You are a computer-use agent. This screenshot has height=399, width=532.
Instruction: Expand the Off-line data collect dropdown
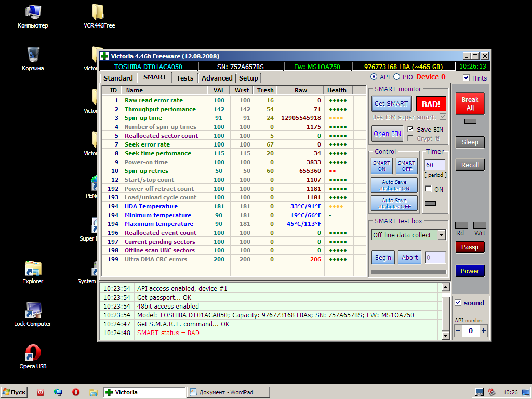[441, 235]
